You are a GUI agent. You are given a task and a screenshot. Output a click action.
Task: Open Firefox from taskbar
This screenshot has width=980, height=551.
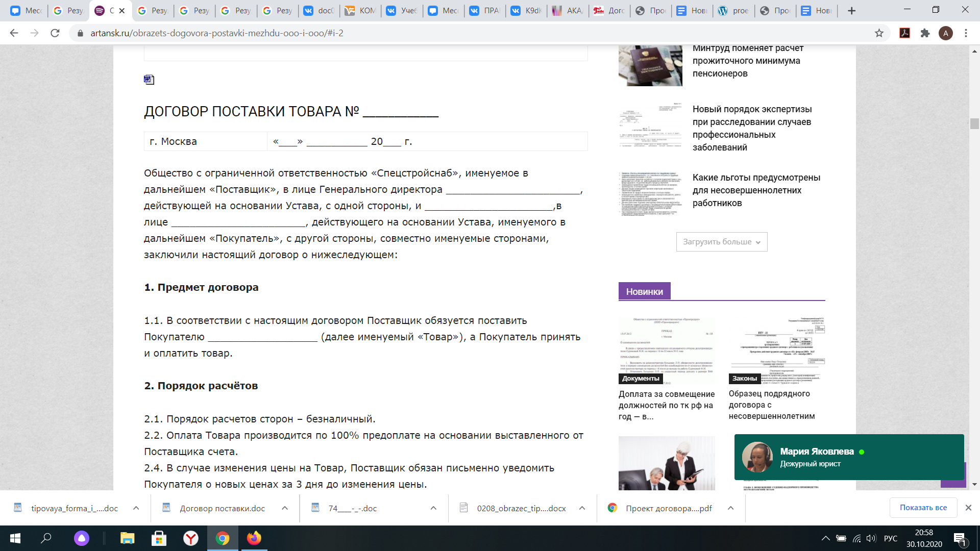[x=254, y=538]
